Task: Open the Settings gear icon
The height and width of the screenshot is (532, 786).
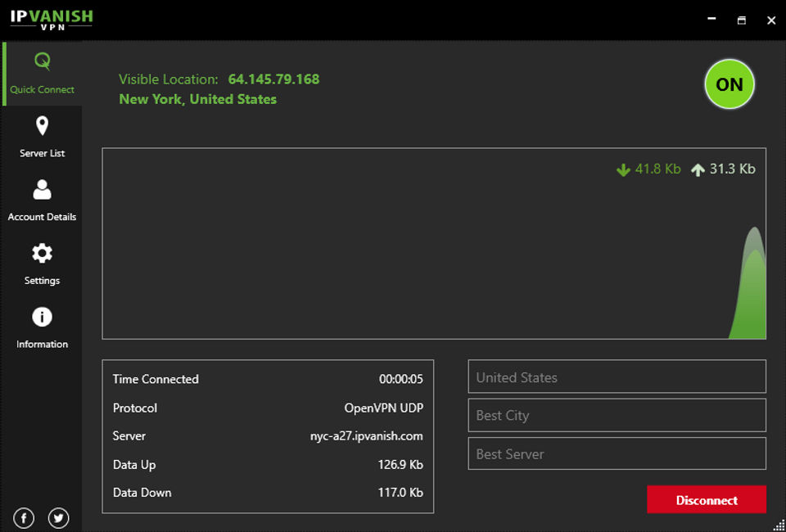Action: 42,253
